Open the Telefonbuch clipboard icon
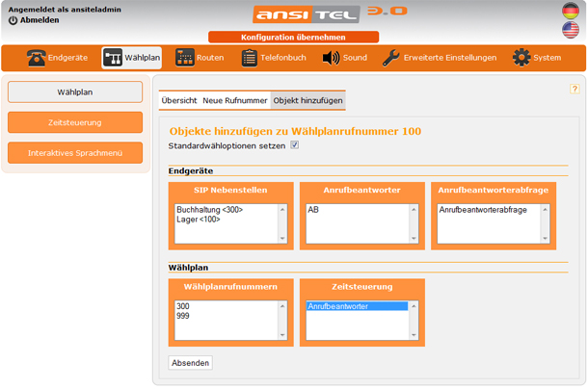588x389 pixels. (250, 58)
